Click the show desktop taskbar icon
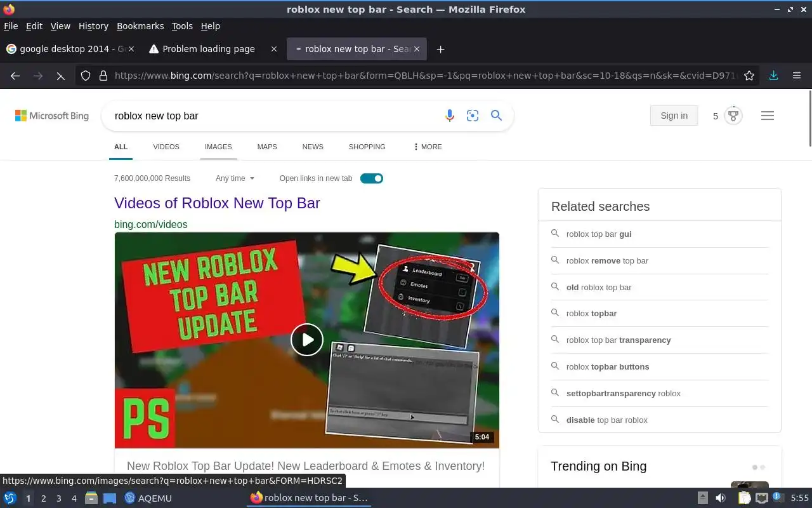Viewport: 812px width, 508px height. [110, 498]
